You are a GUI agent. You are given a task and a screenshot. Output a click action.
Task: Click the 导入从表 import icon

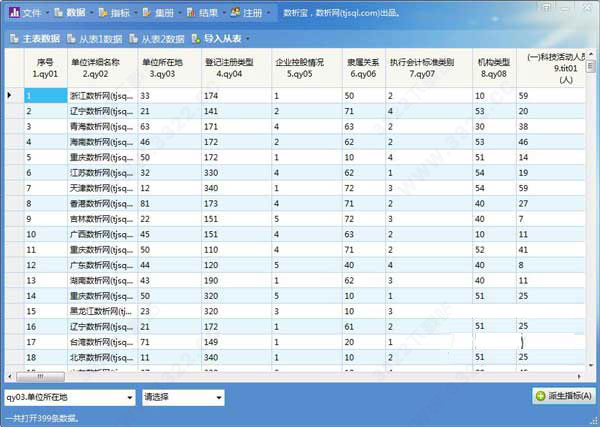(x=197, y=38)
